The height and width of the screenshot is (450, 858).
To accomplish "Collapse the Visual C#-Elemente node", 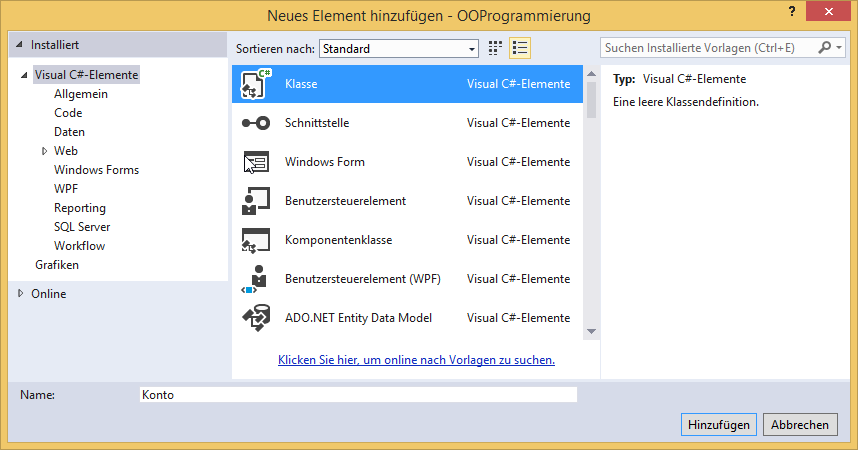I will click(24, 75).
